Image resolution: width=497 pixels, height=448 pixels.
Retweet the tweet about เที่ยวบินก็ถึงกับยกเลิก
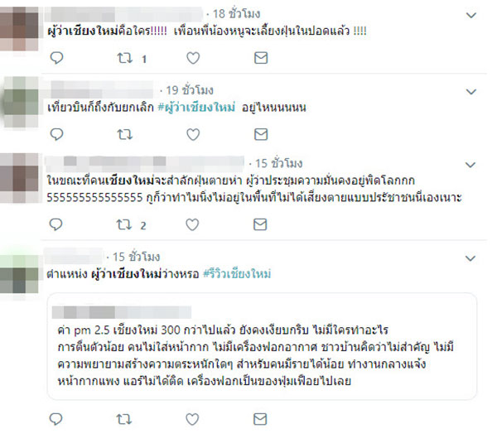[124, 135]
